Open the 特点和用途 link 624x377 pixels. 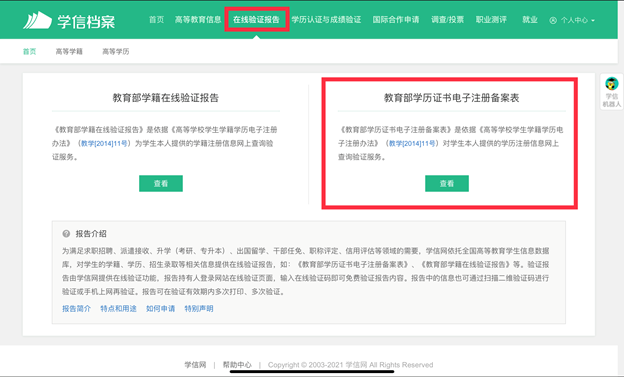pyautogui.click(x=118, y=309)
